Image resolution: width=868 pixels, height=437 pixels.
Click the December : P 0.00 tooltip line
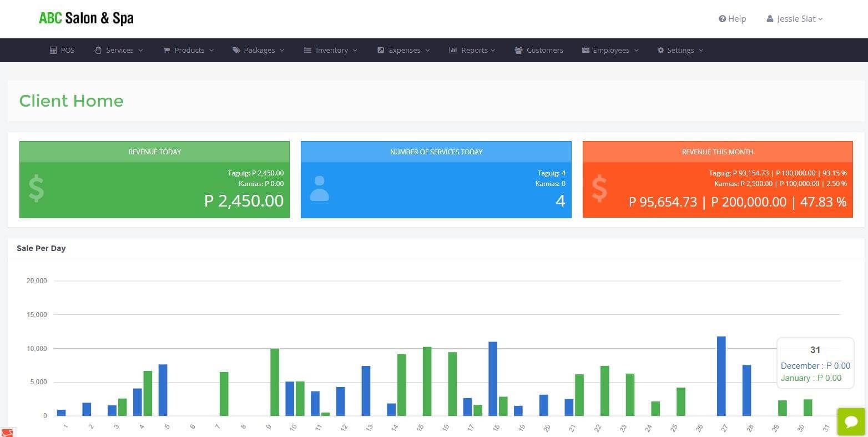click(x=815, y=366)
